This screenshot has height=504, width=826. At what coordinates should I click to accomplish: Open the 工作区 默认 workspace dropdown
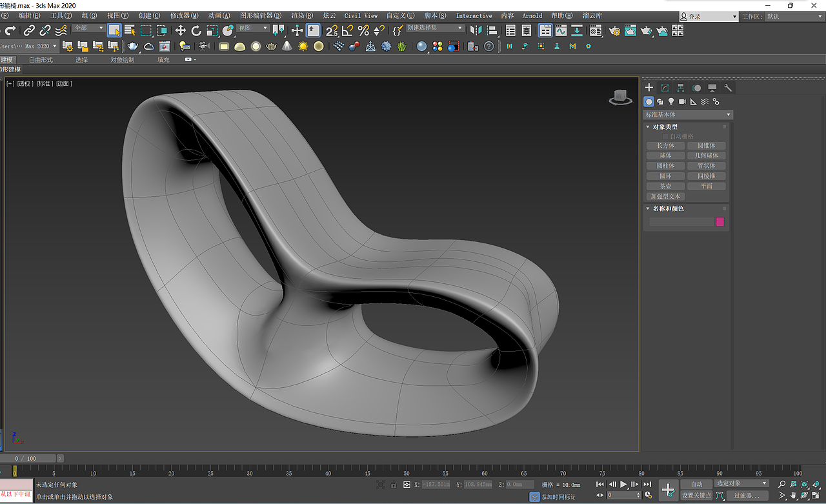[x=794, y=16]
